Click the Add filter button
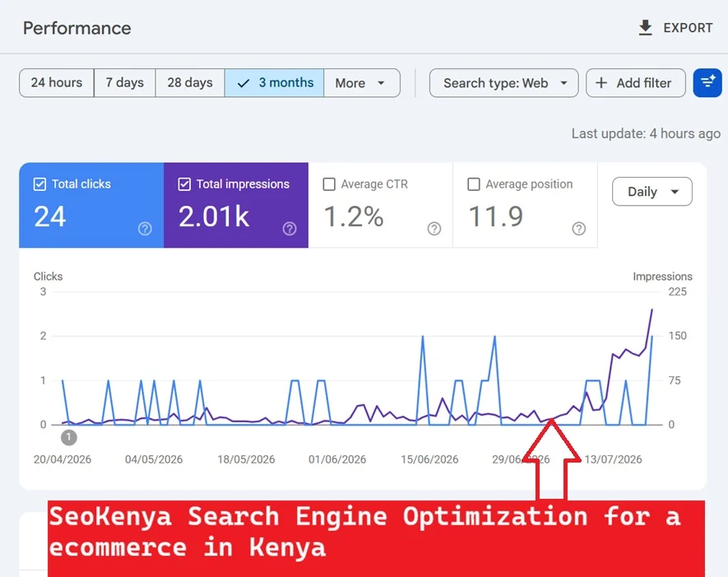Viewport: 728px width, 577px height. point(636,82)
